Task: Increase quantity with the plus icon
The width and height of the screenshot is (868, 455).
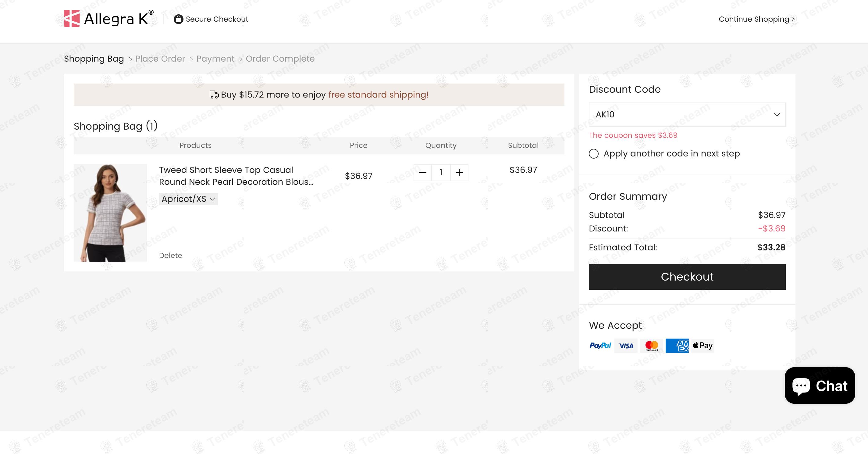Action: click(459, 173)
